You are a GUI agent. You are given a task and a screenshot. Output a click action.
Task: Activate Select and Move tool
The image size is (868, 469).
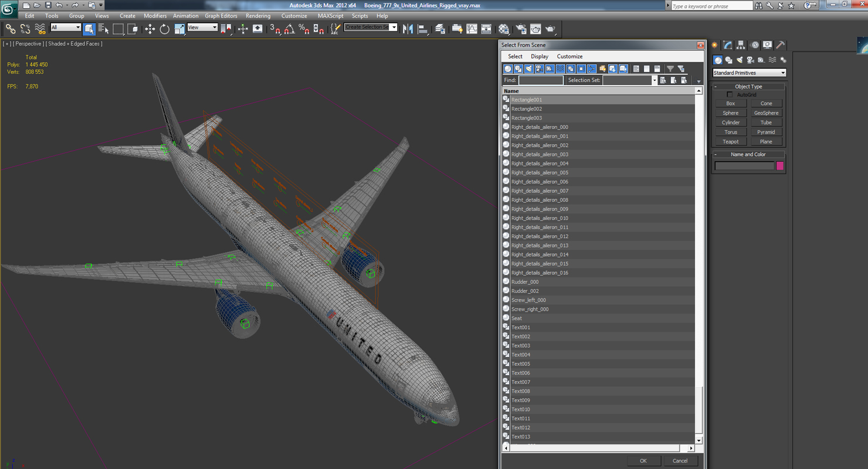point(150,29)
